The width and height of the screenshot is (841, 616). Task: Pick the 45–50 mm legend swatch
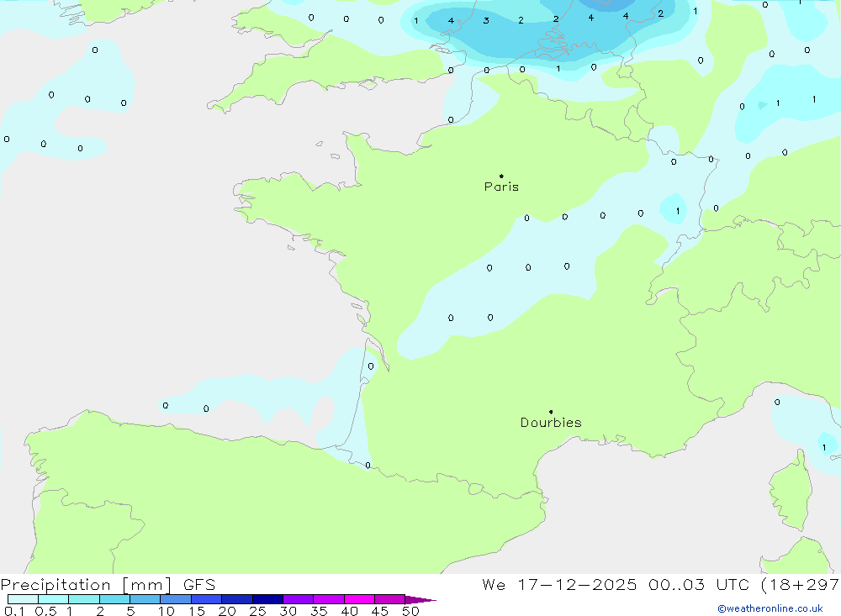click(x=390, y=599)
